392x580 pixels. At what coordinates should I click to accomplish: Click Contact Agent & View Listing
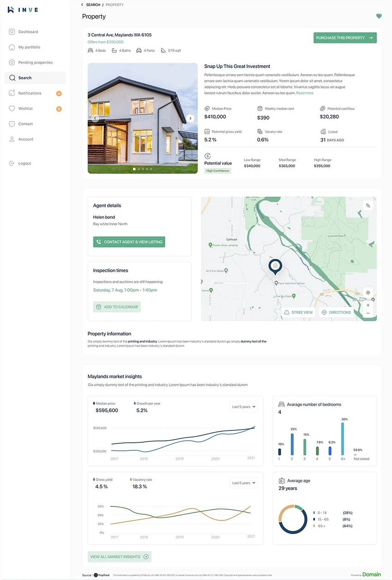pos(129,242)
